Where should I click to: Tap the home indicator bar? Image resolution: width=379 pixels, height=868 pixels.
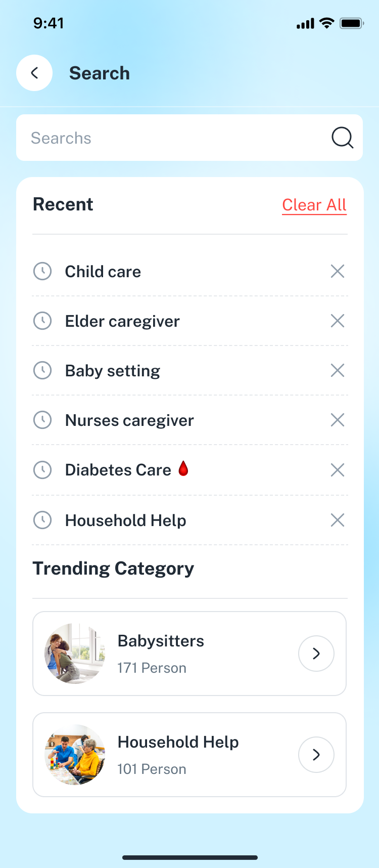[189, 857]
